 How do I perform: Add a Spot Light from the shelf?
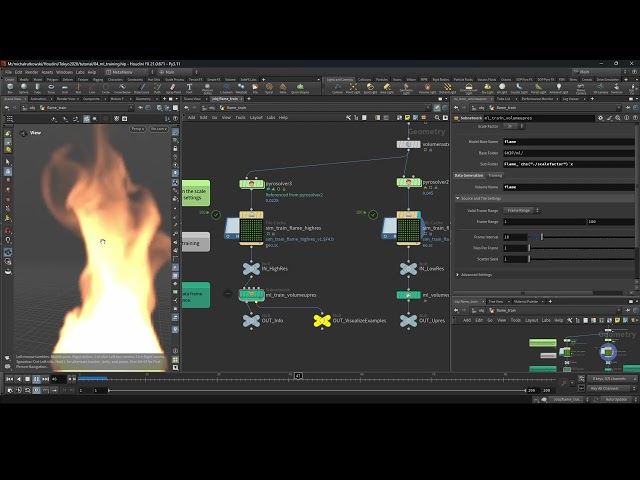coord(370,88)
